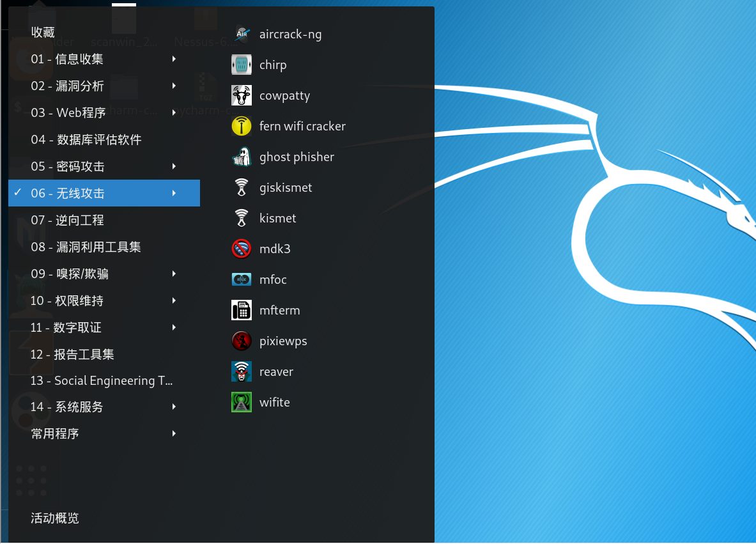Expand arrow of 常用程序
The image size is (756, 544).
coord(174,433)
